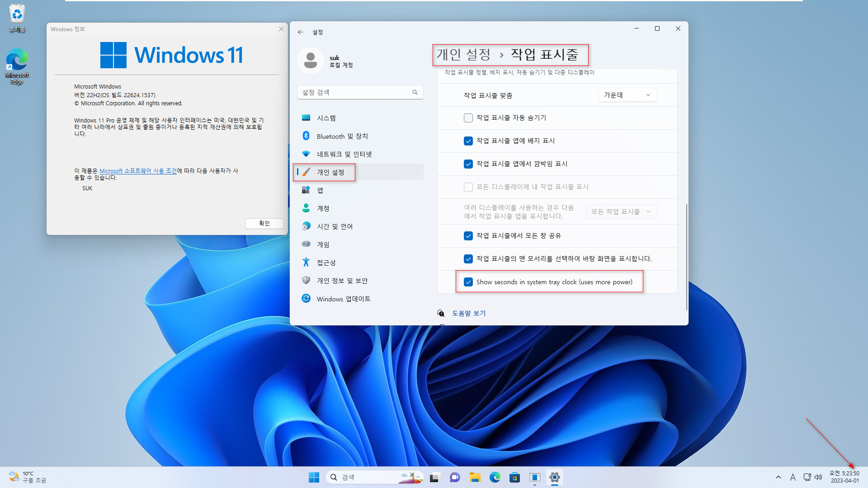Click the 도움말 보기 link
Image resolution: width=868 pixels, height=488 pixels.
pos(469,313)
